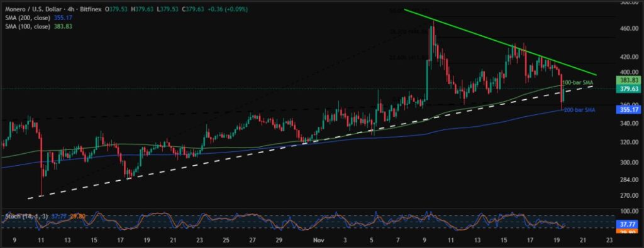644x248 pixels.
Task: Click the 29 date label on the time axis
Action: pos(279,241)
